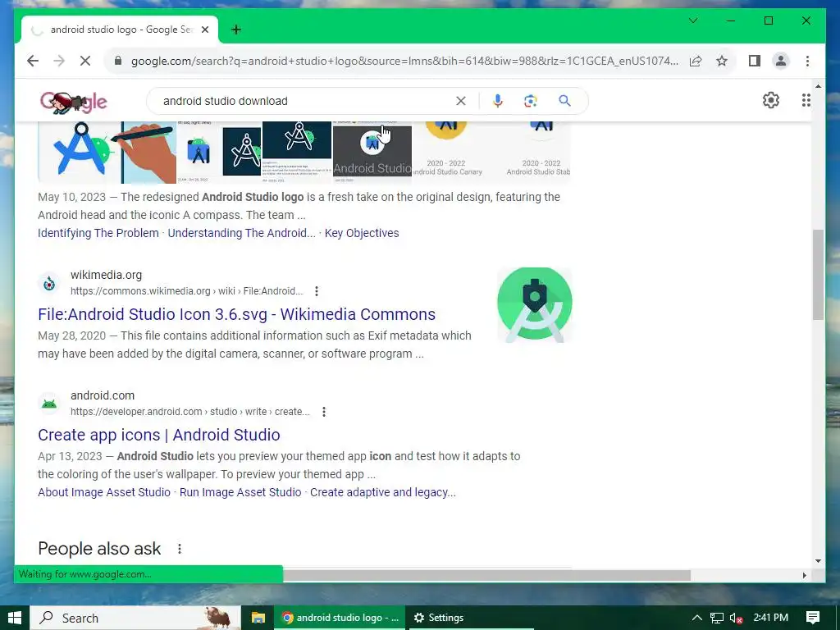Open the Android Studio Canary thumbnail

pyautogui.click(x=447, y=148)
